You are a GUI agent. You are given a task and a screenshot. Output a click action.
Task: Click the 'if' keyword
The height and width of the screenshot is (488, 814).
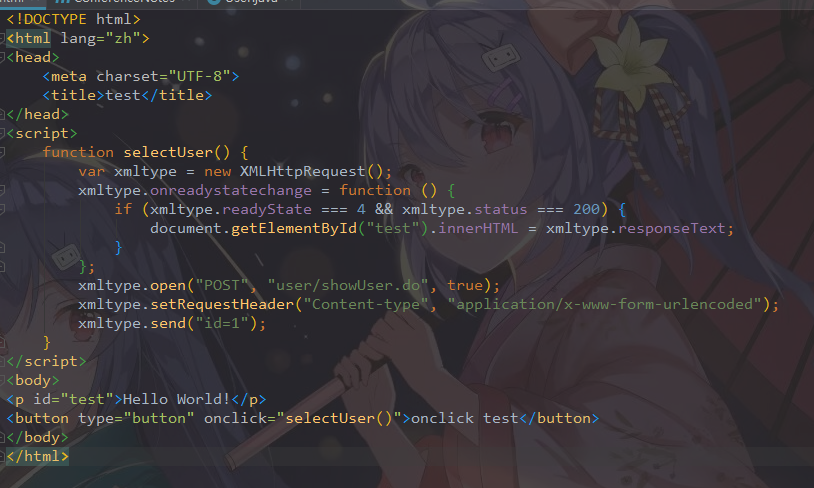(x=123, y=210)
